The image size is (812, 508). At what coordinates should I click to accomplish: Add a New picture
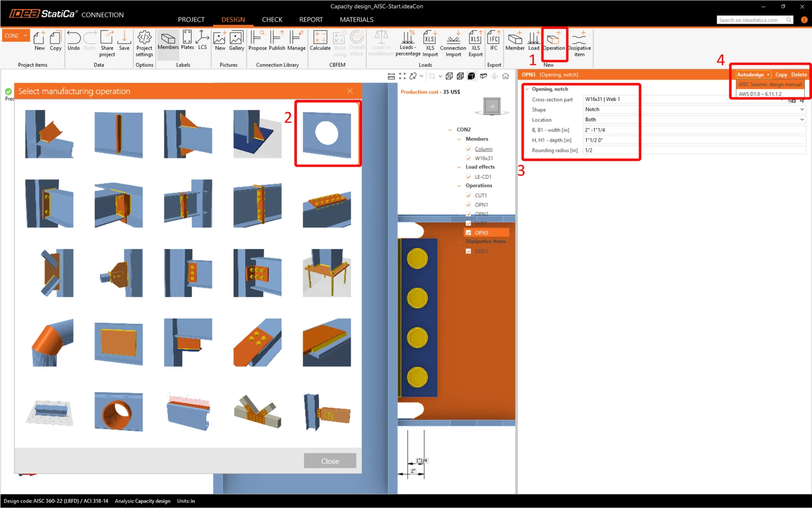tap(220, 41)
